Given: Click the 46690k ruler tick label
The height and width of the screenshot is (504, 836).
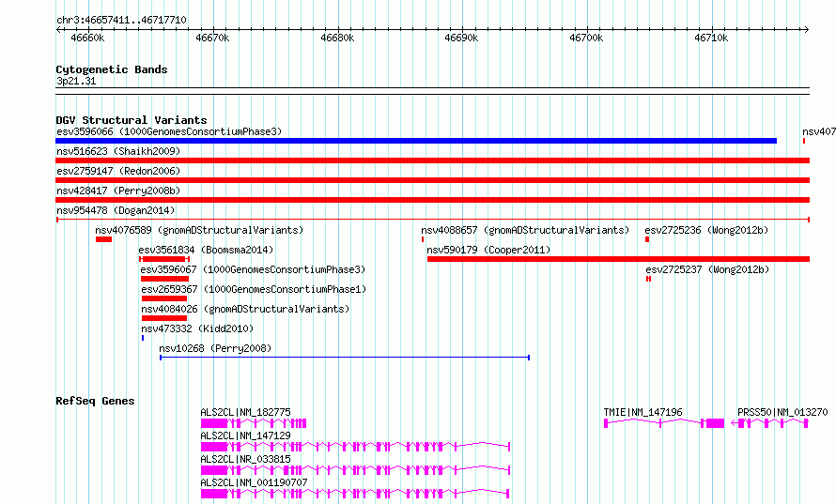Looking at the screenshot, I should (x=462, y=38).
